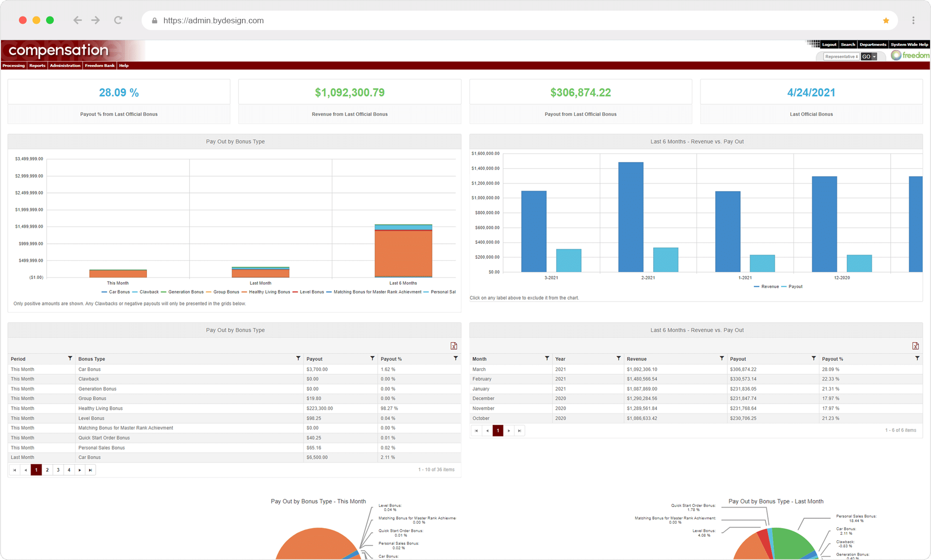Click Departments in top navigation
Viewport: 931px width, 560px height.
pos(873,45)
